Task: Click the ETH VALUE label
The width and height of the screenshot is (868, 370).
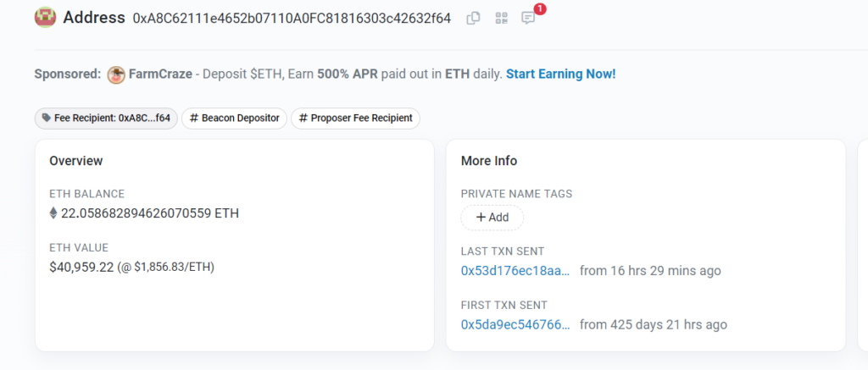Action: [x=79, y=248]
